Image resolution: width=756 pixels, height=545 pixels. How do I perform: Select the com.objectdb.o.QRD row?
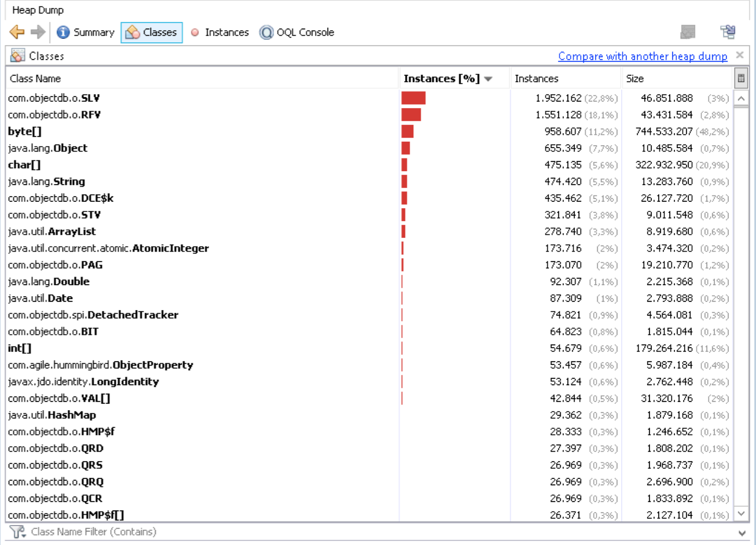370,448
